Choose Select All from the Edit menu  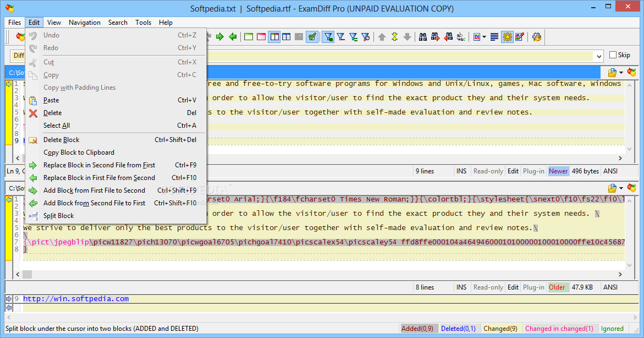pyautogui.click(x=115, y=126)
